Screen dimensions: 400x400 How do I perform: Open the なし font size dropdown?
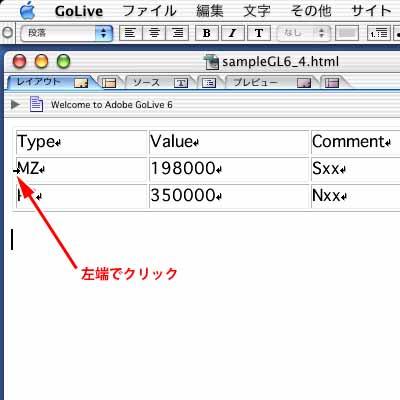pyautogui.click(x=304, y=33)
